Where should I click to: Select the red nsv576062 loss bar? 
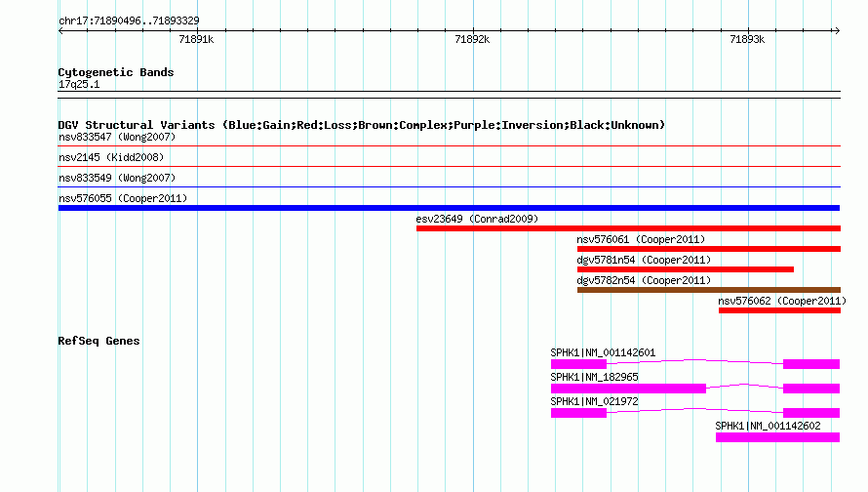pos(779,310)
